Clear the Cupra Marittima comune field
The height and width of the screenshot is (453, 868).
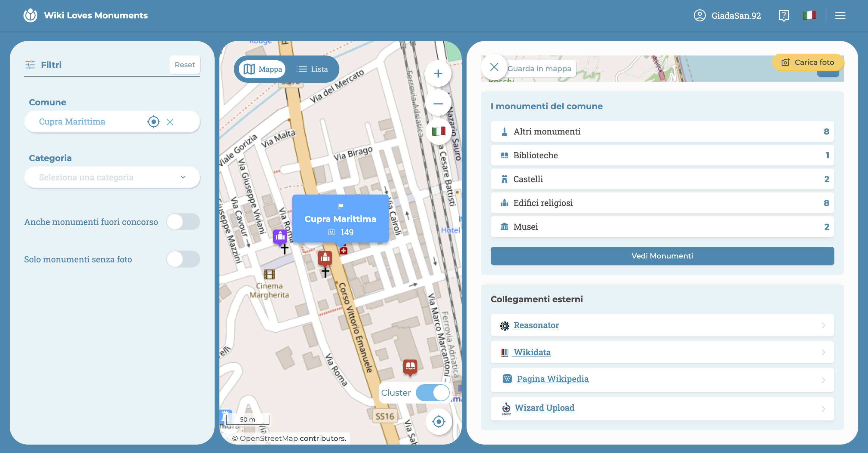(170, 122)
